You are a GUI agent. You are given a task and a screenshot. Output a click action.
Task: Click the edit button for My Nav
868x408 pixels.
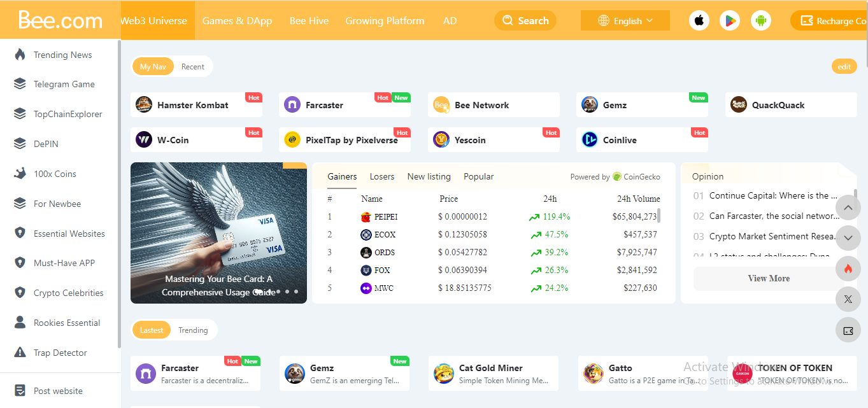(x=844, y=66)
